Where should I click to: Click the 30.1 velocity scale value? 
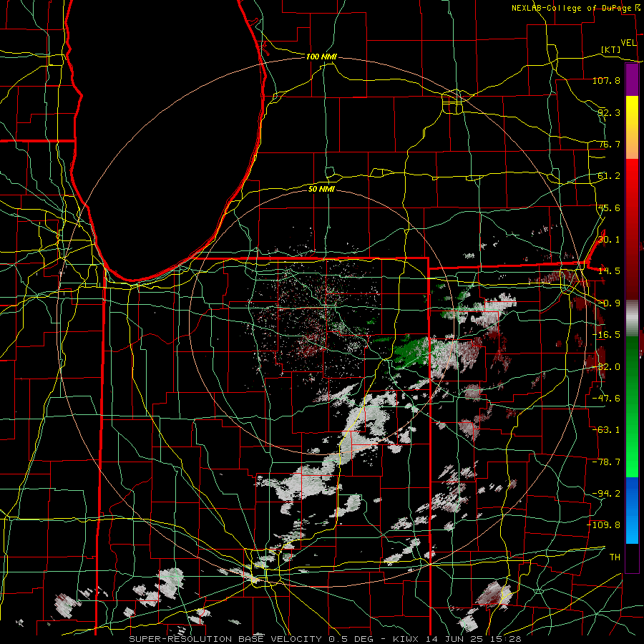[x=609, y=240]
